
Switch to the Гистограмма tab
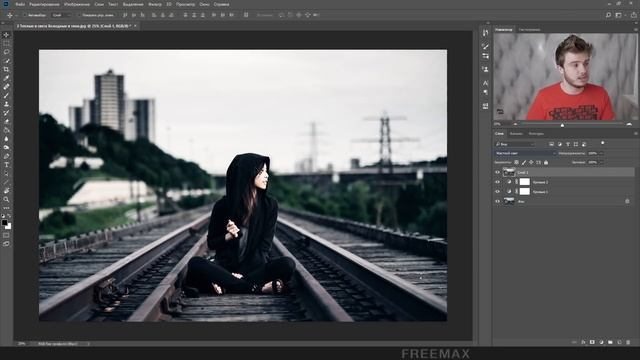click(x=529, y=29)
